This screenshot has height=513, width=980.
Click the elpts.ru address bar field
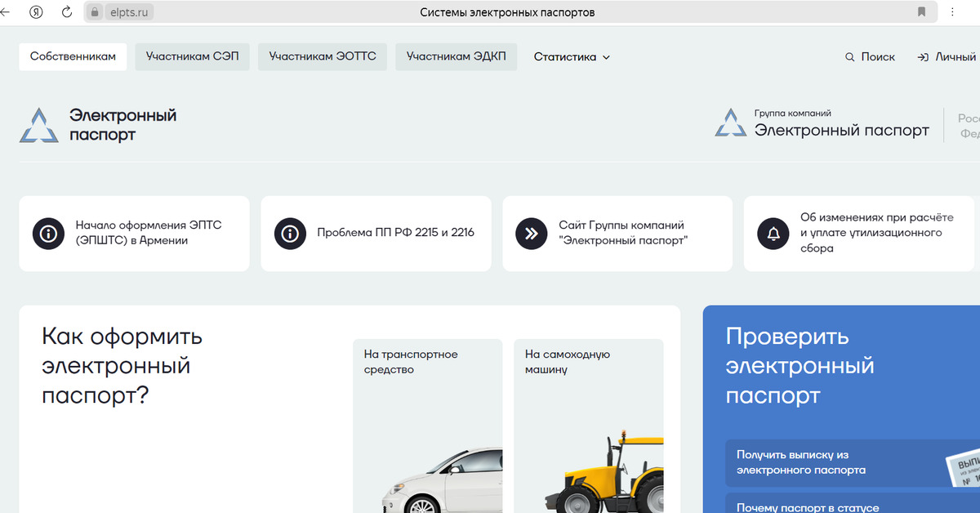pyautogui.click(x=506, y=12)
